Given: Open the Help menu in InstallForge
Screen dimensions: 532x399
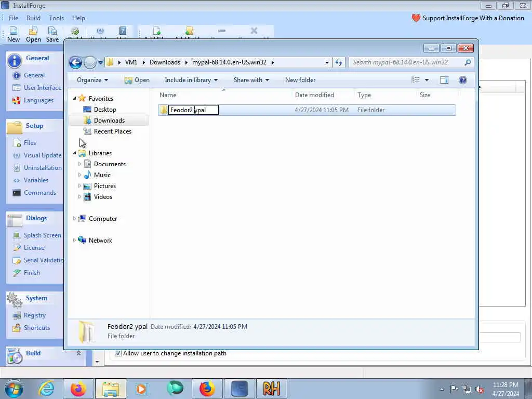Looking at the screenshot, I should (x=78, y=18).
